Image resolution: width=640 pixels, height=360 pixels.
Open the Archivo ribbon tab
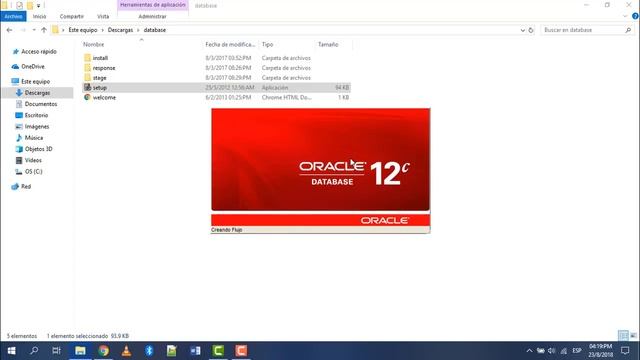(x=13, y=16)
